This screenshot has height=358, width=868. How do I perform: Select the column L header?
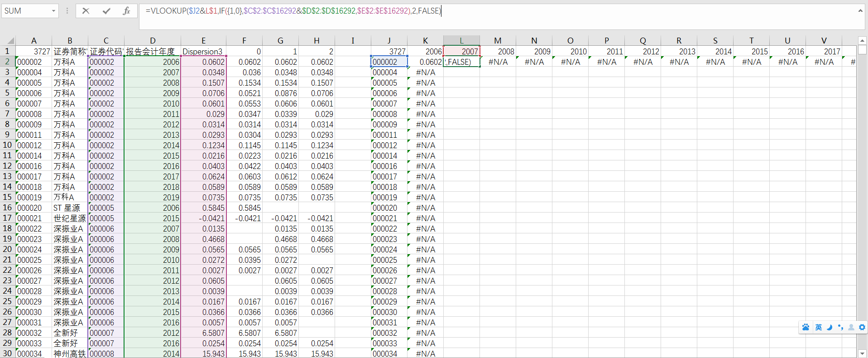(x=461, y=41)
